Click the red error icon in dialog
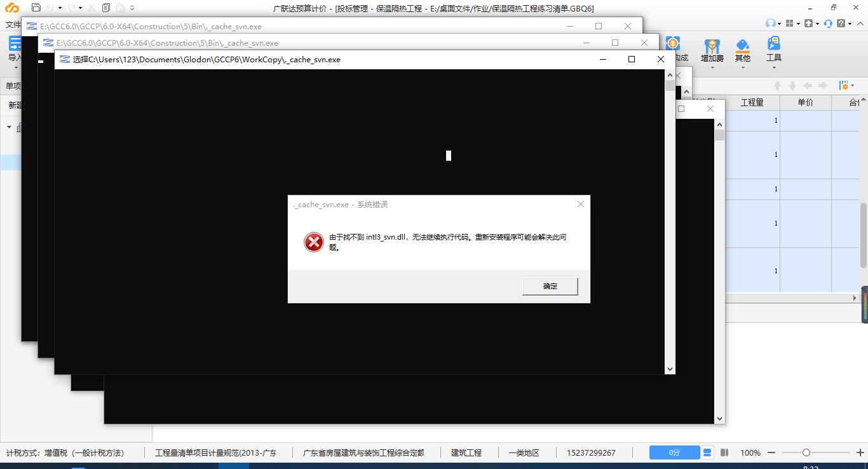 coord(313,241)
